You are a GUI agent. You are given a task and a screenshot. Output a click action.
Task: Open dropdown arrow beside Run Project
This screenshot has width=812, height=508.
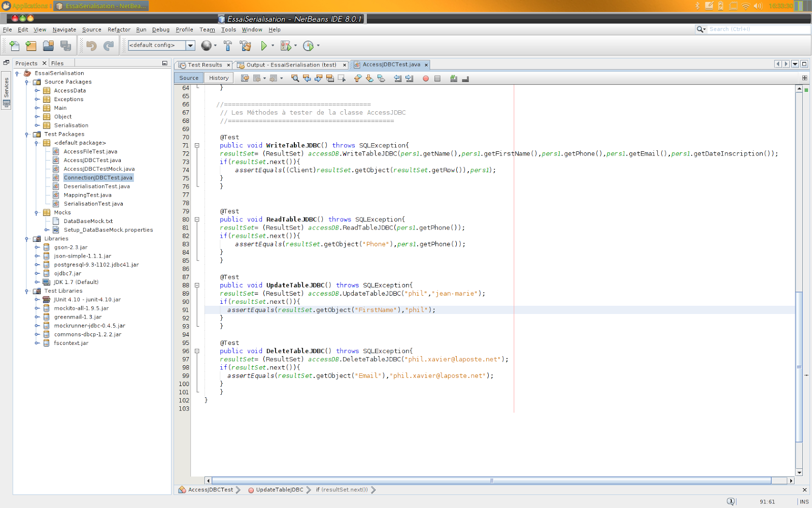pos(273,46)
